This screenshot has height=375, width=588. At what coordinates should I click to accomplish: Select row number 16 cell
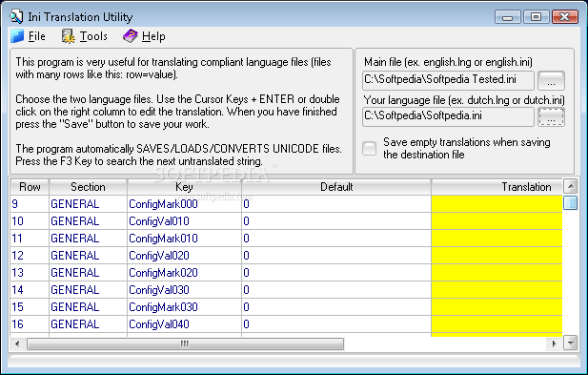[30, 324]
